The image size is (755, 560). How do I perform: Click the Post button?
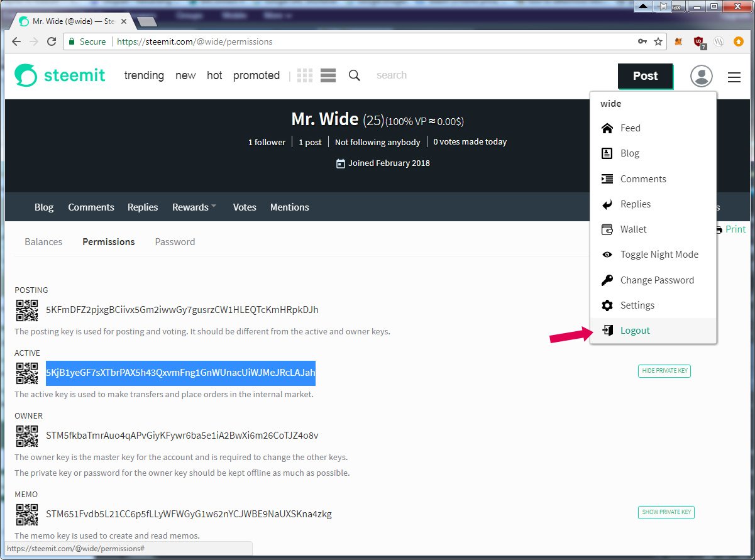click(645, 76)
